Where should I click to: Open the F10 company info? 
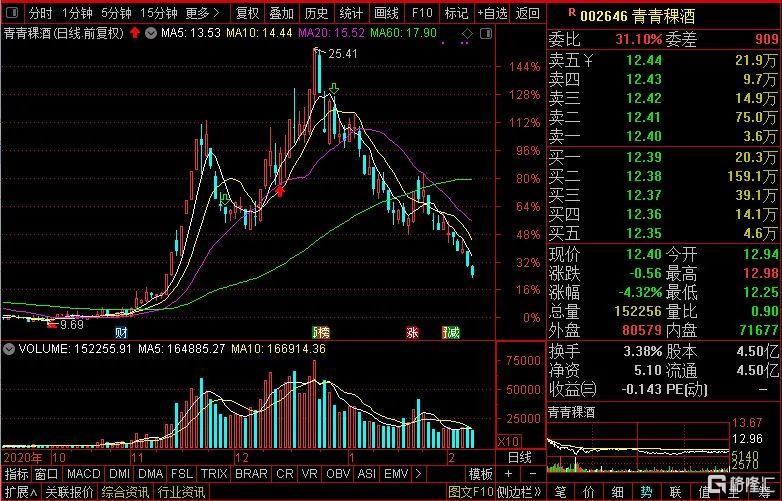(x=422, y=13)
